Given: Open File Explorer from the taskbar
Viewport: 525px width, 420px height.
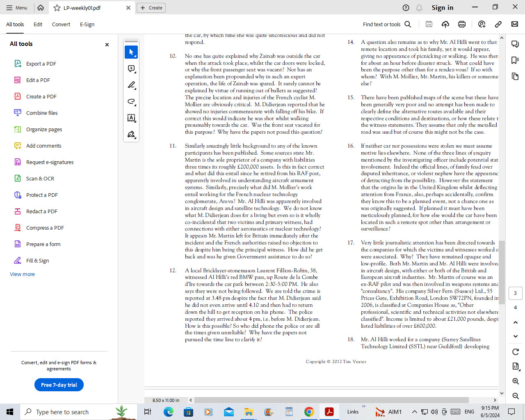Looking at the screenshot, I should [x=249, y=412].
